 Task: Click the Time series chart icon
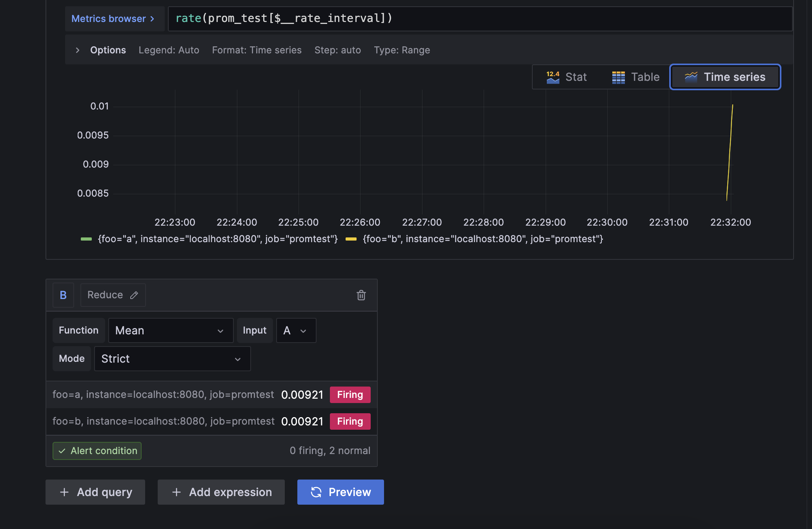click(691, 77)
